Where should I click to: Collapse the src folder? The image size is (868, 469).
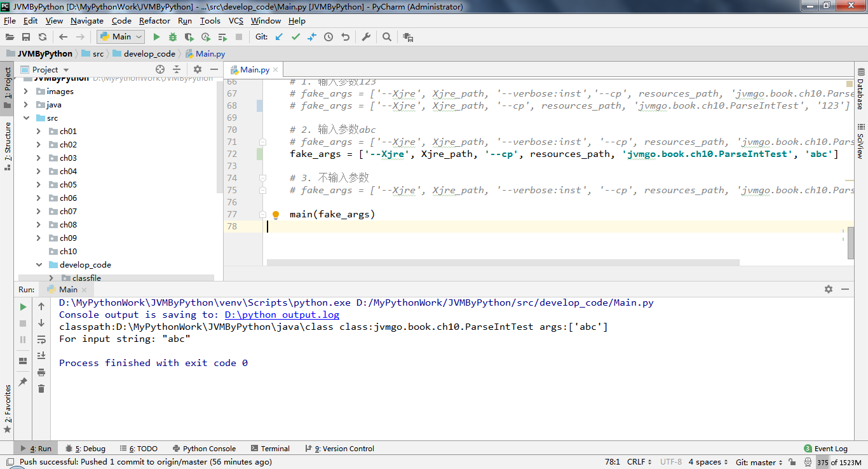(26, 118)
